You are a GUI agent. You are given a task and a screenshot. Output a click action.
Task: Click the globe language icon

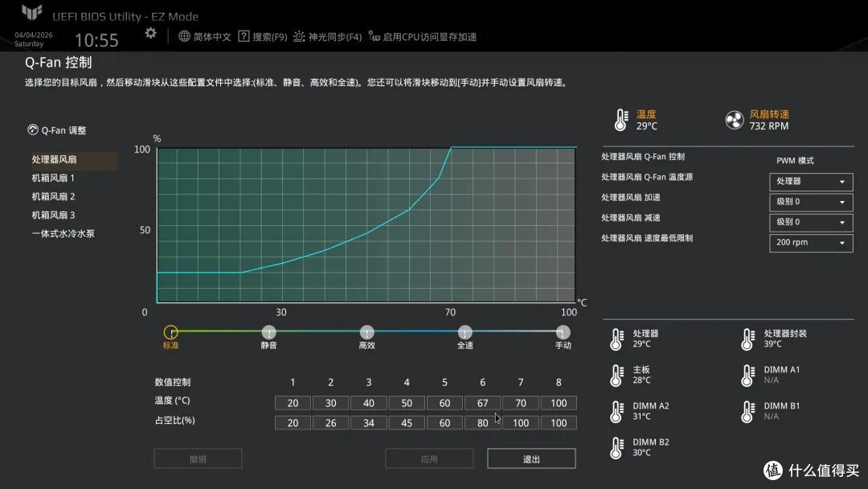click(184, 36)
